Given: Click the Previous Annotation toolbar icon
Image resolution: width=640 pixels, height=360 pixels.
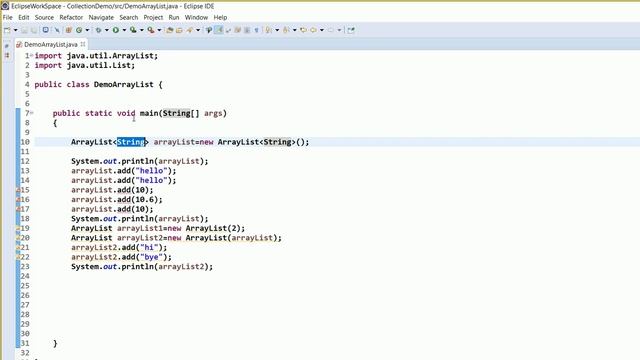Looking at the screenshot, I should [286, 30].
